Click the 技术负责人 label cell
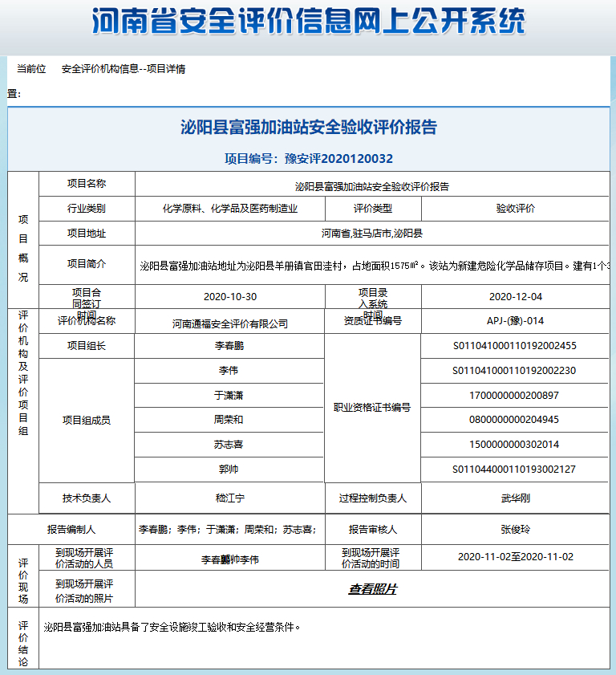 87,498
